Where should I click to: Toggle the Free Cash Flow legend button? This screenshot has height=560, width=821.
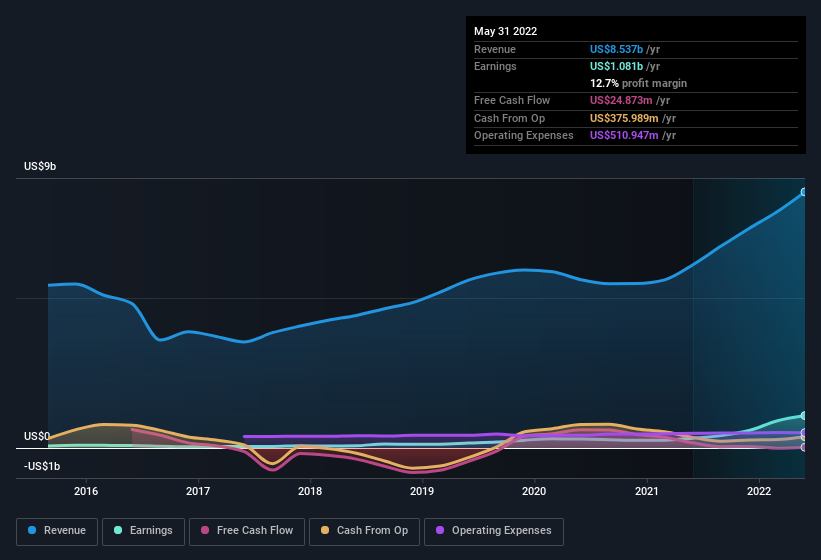[247, 531]
